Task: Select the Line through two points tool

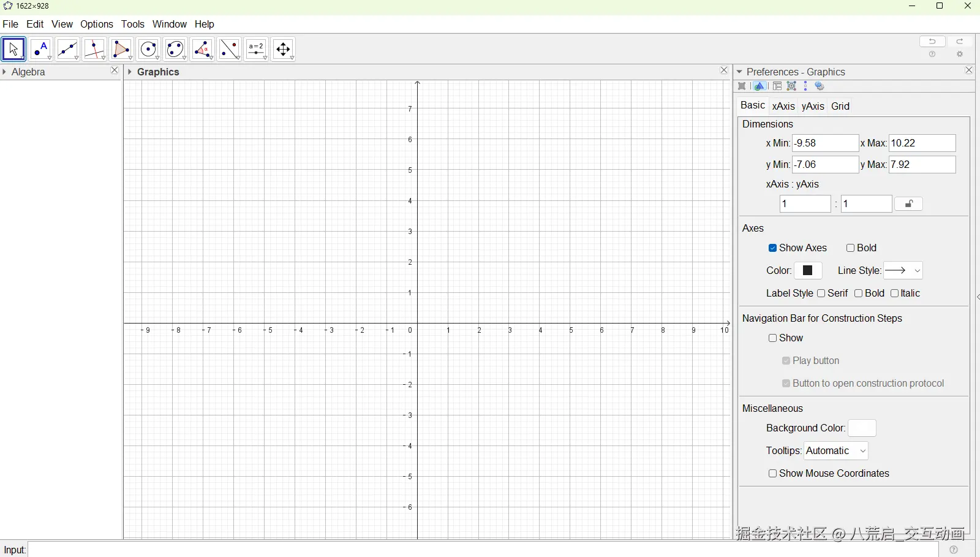Action: (x=67, y=49)
